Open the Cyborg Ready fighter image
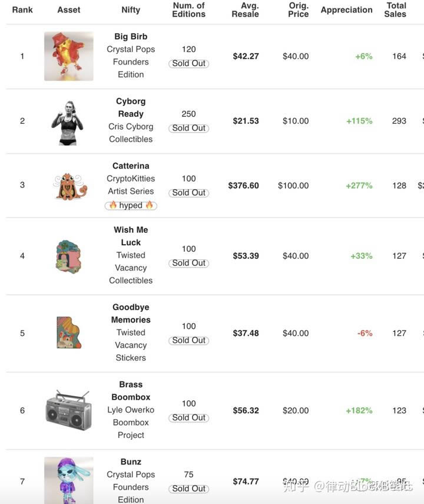This screenshot has width=424, height=504. pos(68,123)
